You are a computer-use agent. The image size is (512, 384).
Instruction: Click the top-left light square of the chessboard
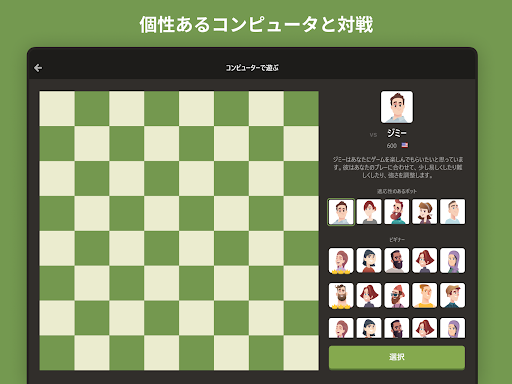click(57, 109)
